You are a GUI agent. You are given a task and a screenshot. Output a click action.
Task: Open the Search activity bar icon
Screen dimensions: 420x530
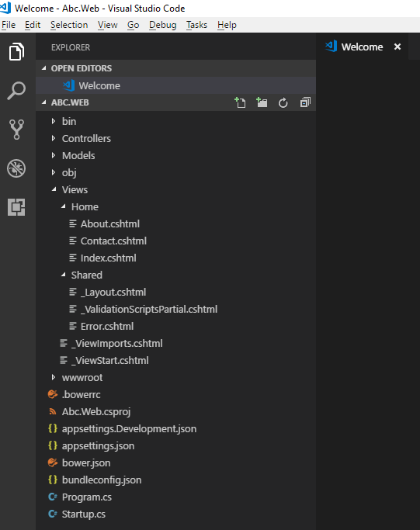(x=16, y=91)
